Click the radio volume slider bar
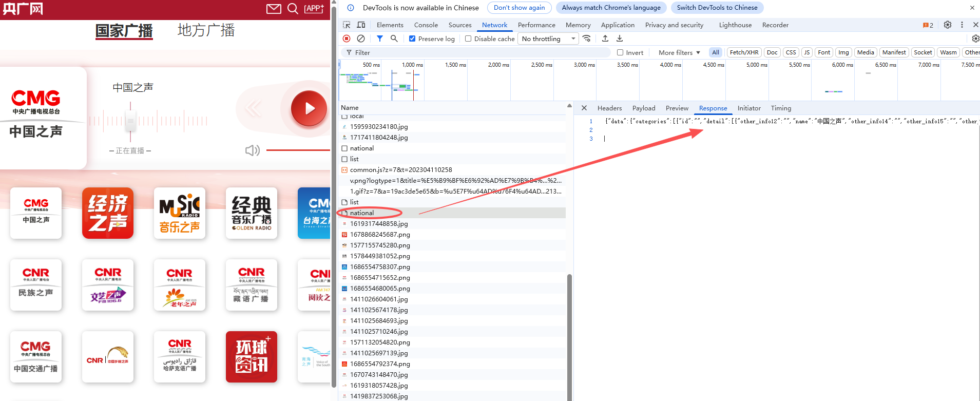This screenshot has width=980, height=401. coord(298,150)
